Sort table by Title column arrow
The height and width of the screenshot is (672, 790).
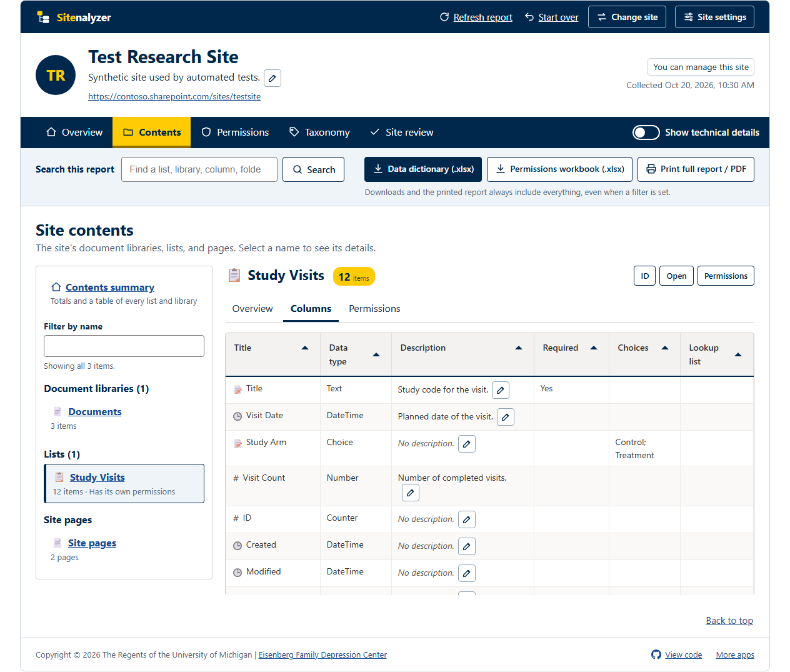(x=305, y=348)
